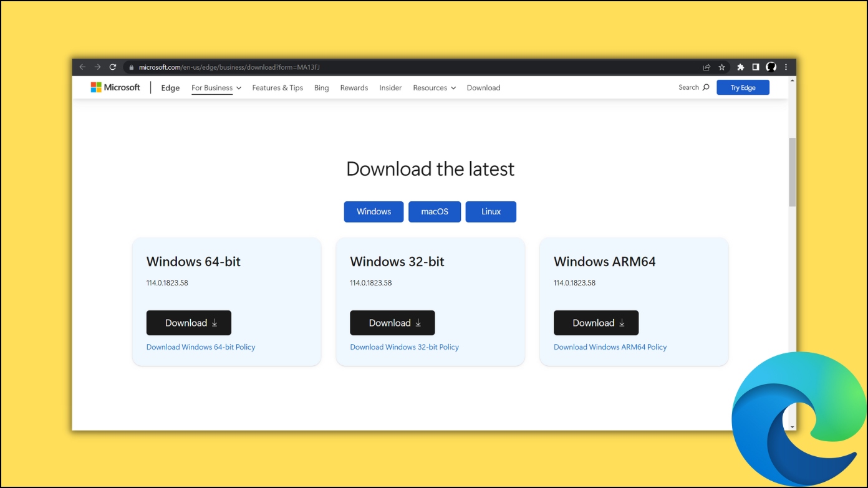Open Features & Tips nav item
The height and width of the screenshot is (488, 868).
(277, 88)
